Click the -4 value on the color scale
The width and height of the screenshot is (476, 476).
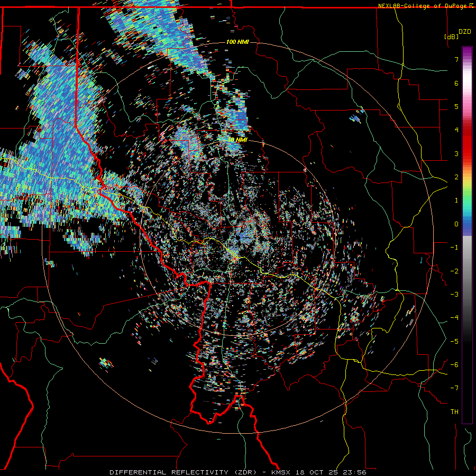[x=454, y=317]
